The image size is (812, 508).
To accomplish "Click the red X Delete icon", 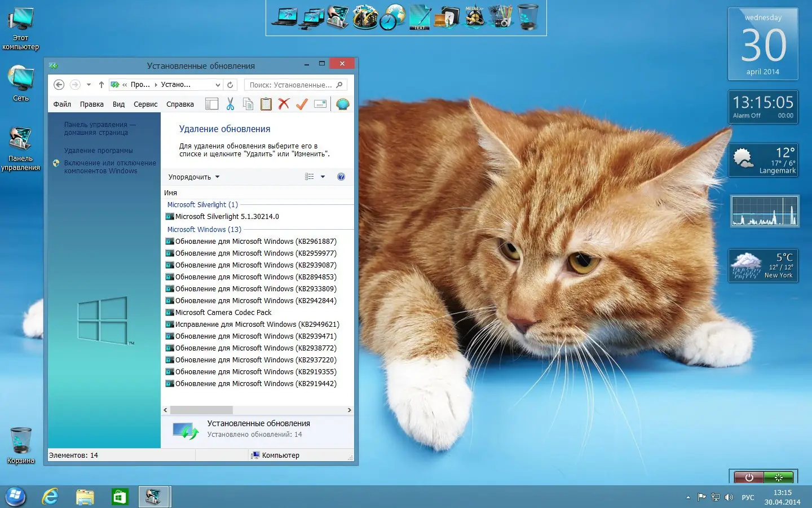I will click(284, 104).
